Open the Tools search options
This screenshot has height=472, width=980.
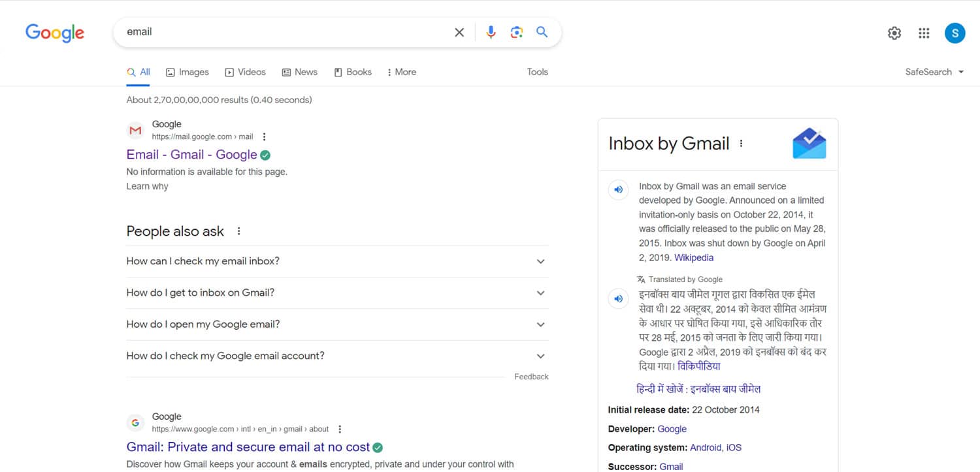tap(538, 72)
